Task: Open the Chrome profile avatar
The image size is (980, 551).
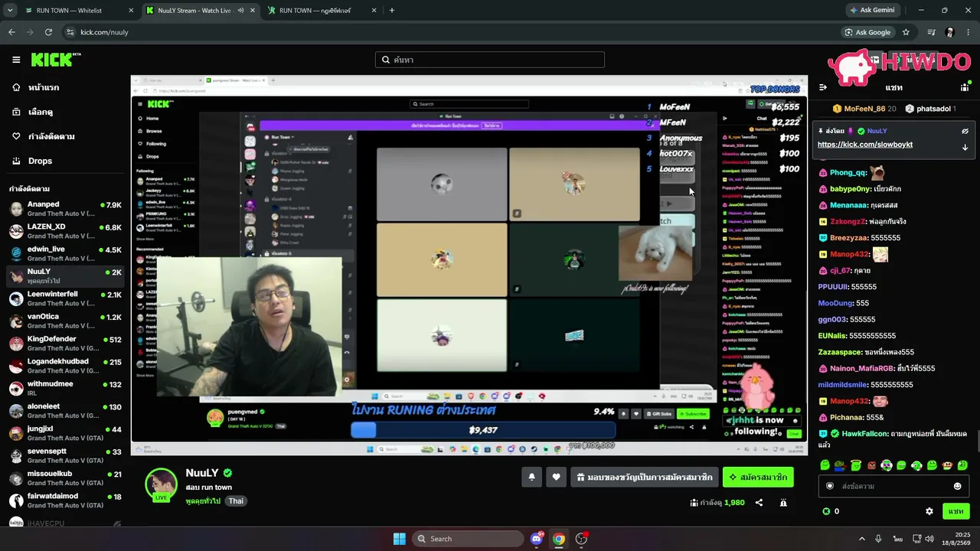Action: pyautogui.click(x=950, y=32)
